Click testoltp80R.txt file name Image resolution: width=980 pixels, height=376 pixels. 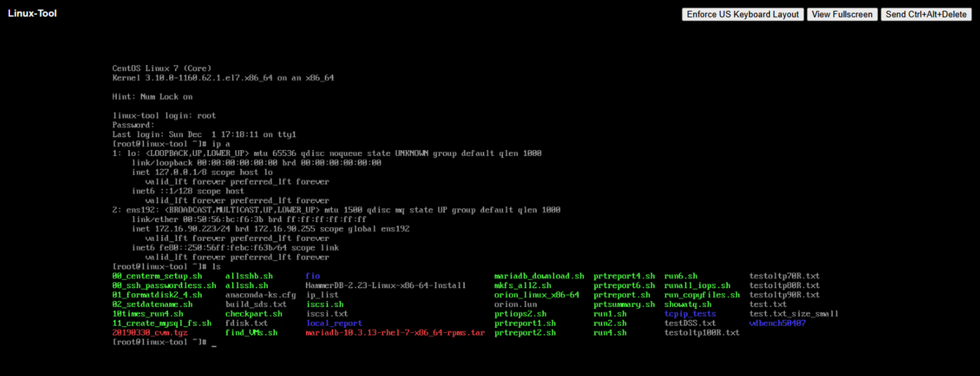(785, 286)
